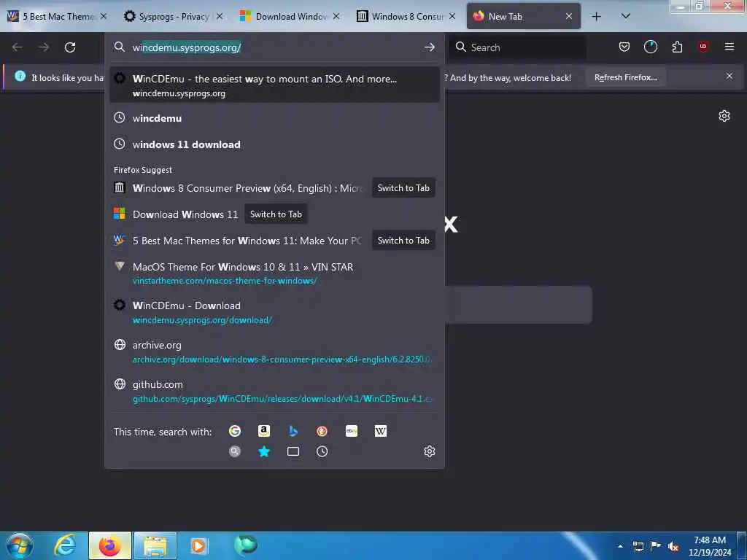Show hidden tray icons arrow

620,546
